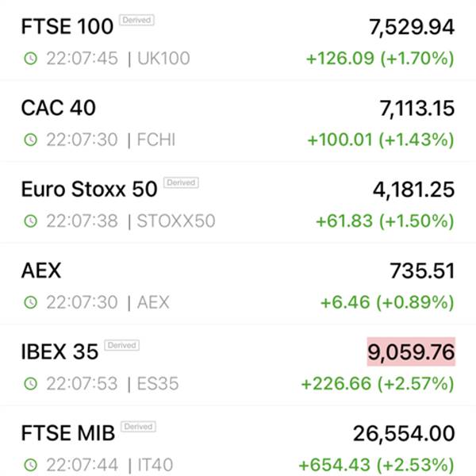The image size is (476, 476).
Task: Tap the Derived badge next to FTSE 100
Action: pyautogui.click(x=136, y=20)
